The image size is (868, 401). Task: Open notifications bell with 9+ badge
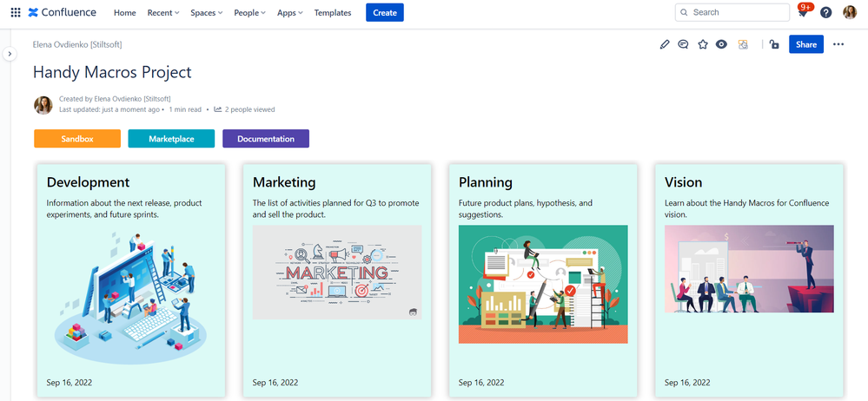click(x=803, y=11)
